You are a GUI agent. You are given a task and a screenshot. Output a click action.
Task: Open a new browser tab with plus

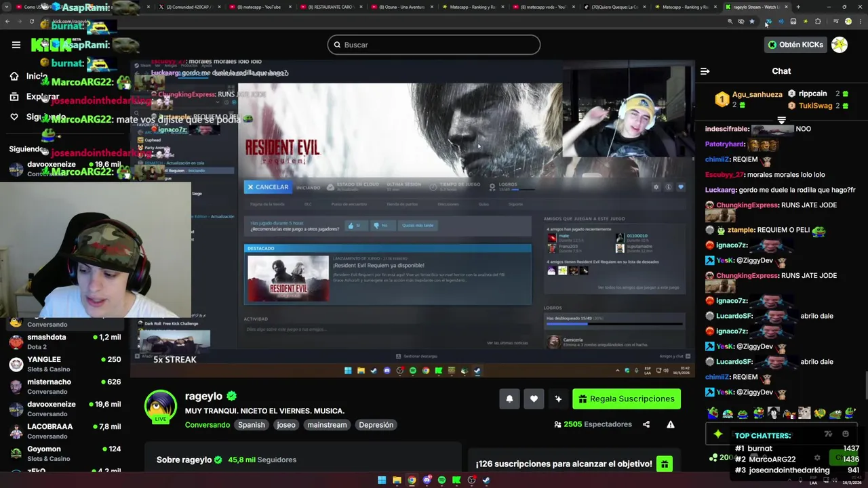798,7
